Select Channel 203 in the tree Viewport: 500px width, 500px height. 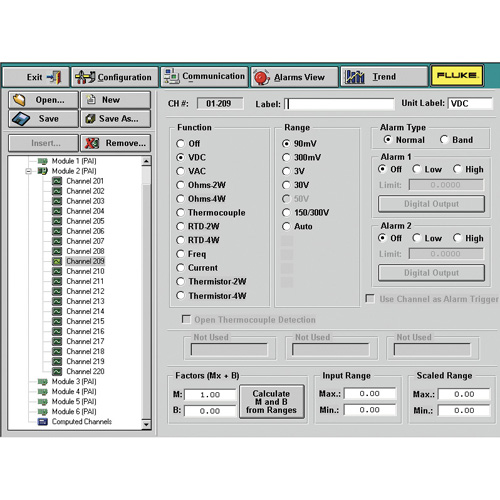pos(85,201)
